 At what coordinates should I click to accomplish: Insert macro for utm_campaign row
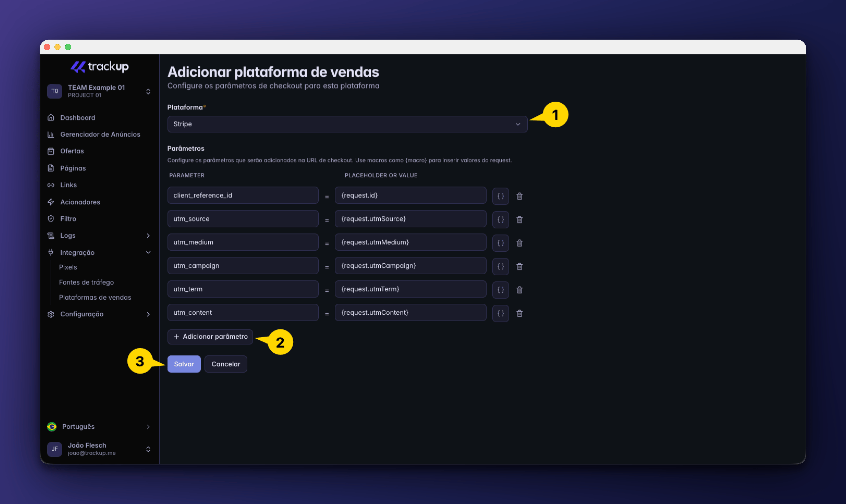(x=500, y=266)
